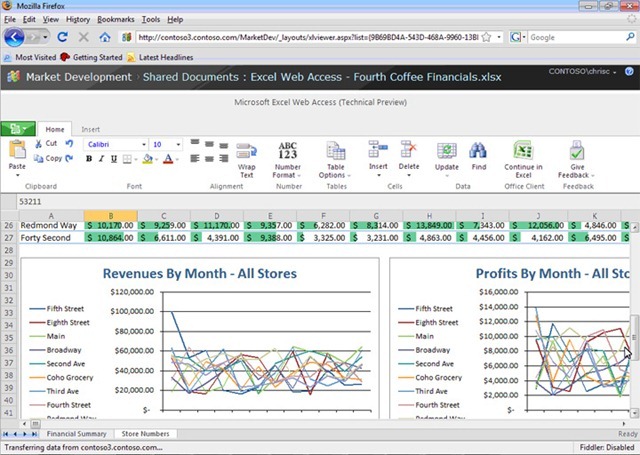This screenshot has width=640, height=455.
Task: Open the Financial Summary sheet tab
Action: [x=76, y=434]
